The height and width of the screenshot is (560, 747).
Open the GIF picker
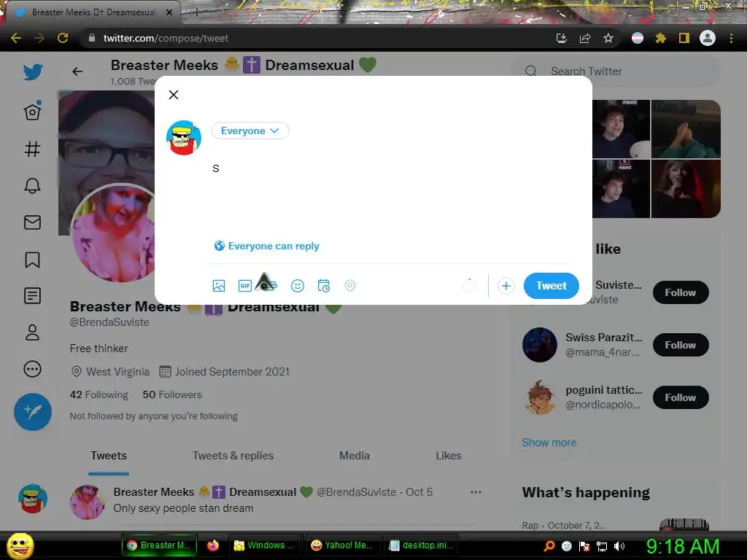(x=244, y=286)
